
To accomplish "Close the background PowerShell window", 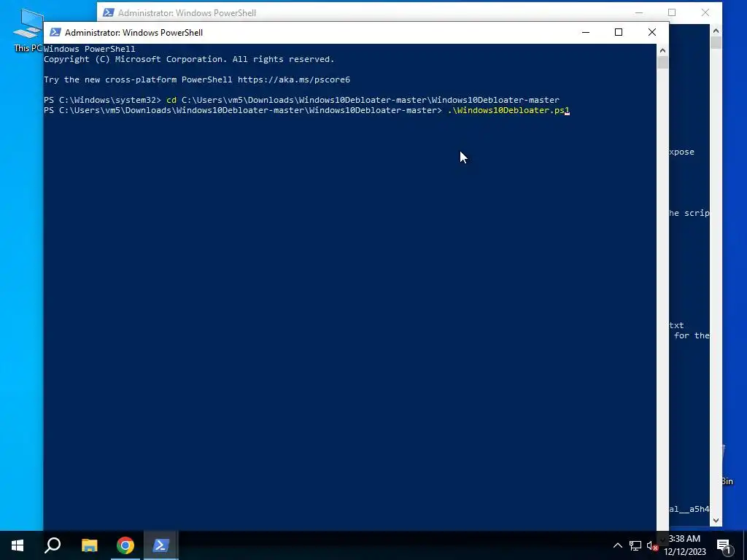I will [705, 12].
